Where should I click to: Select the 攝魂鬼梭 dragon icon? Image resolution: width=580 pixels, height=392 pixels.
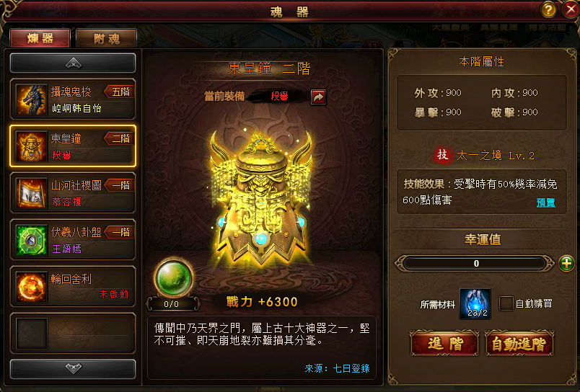click(x=32, y=99)
